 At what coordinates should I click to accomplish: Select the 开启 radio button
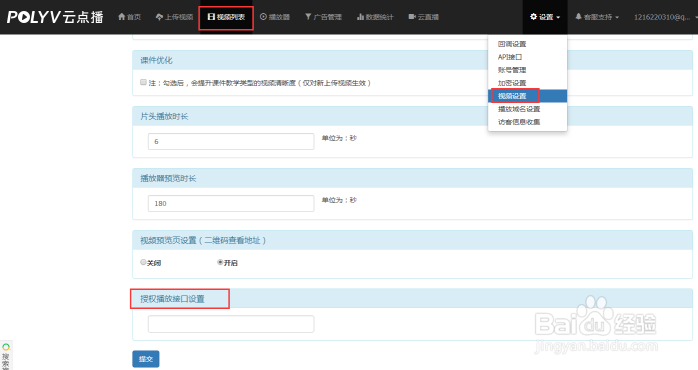pos(220,262)
